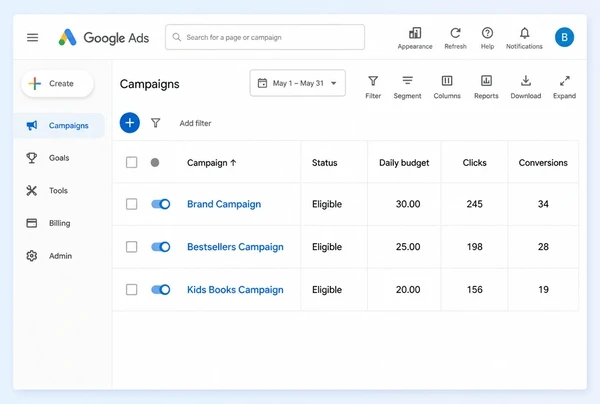The height and width of the screenshot is (404, 600).
Task: Click the 20.00 daily budget cell
Action: [x=408, y=290]
